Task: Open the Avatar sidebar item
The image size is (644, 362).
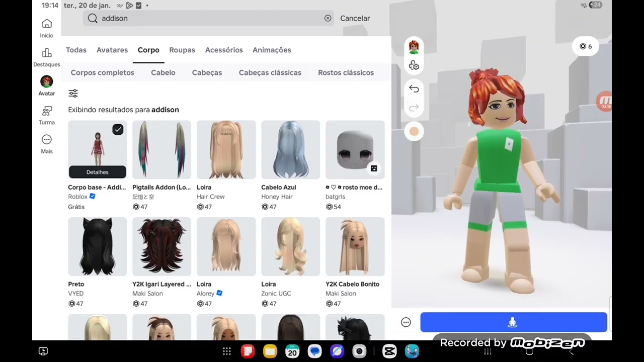Action: pos(47,85)
